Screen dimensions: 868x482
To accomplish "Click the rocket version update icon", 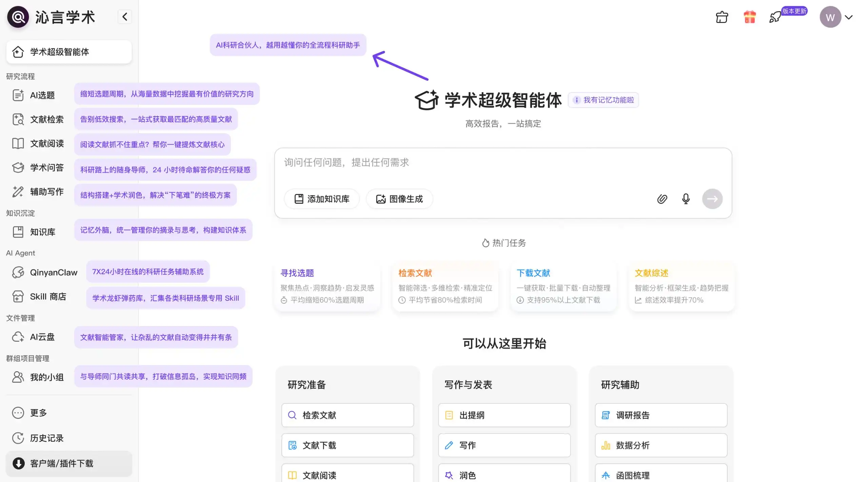I will [775, 17].
